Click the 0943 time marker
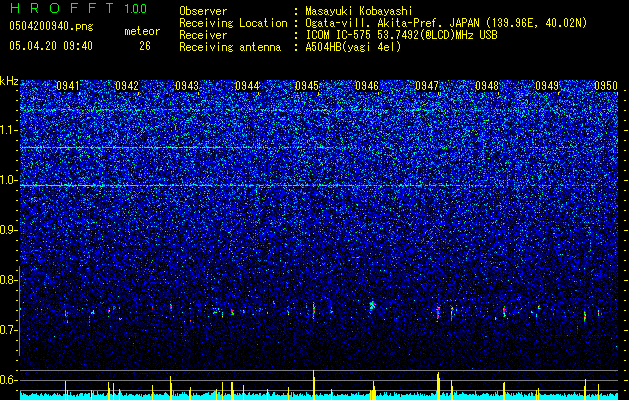The height and width of the screenshot is (400, 629). tap(187, 86)
